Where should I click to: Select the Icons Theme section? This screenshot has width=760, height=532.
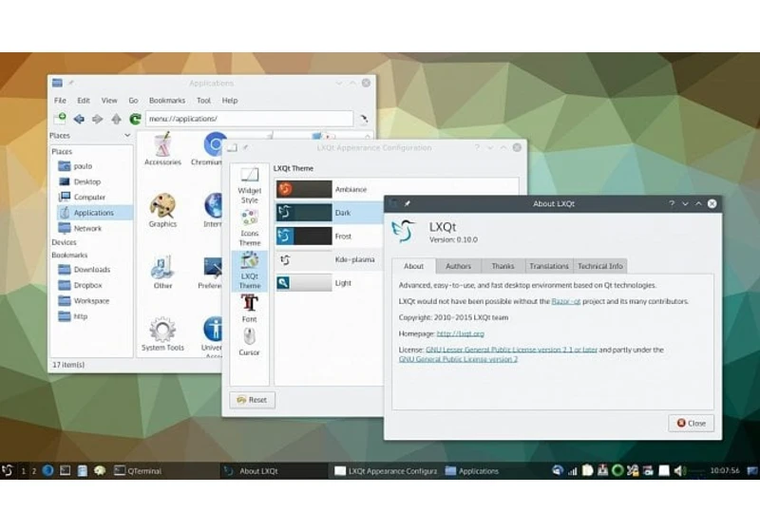coord(250,228)
